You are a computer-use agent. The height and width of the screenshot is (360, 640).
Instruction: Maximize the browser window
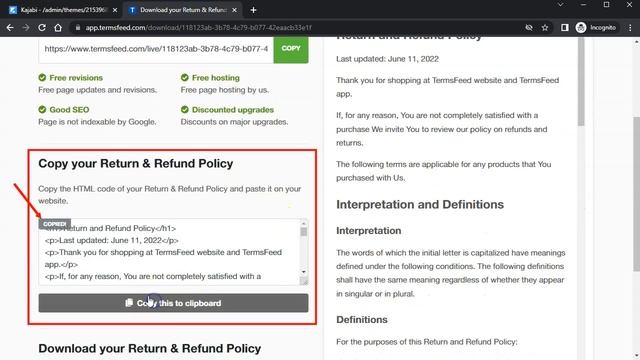(607, 4)
